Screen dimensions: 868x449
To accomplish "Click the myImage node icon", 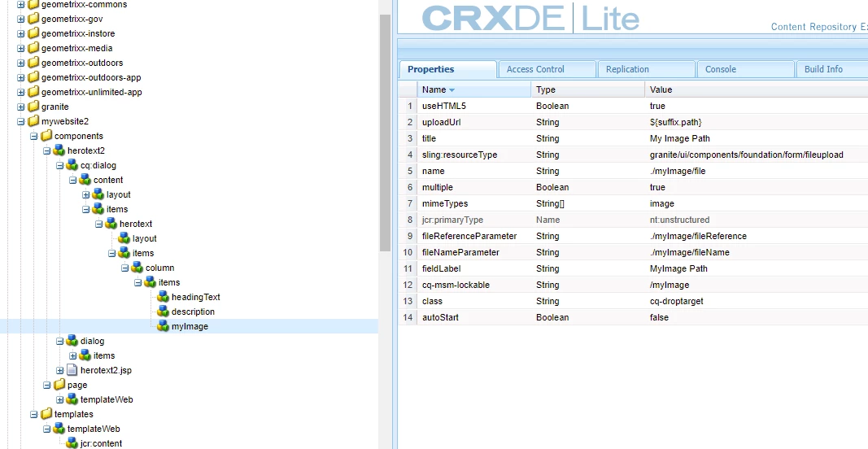I will [x=164, y=326].
